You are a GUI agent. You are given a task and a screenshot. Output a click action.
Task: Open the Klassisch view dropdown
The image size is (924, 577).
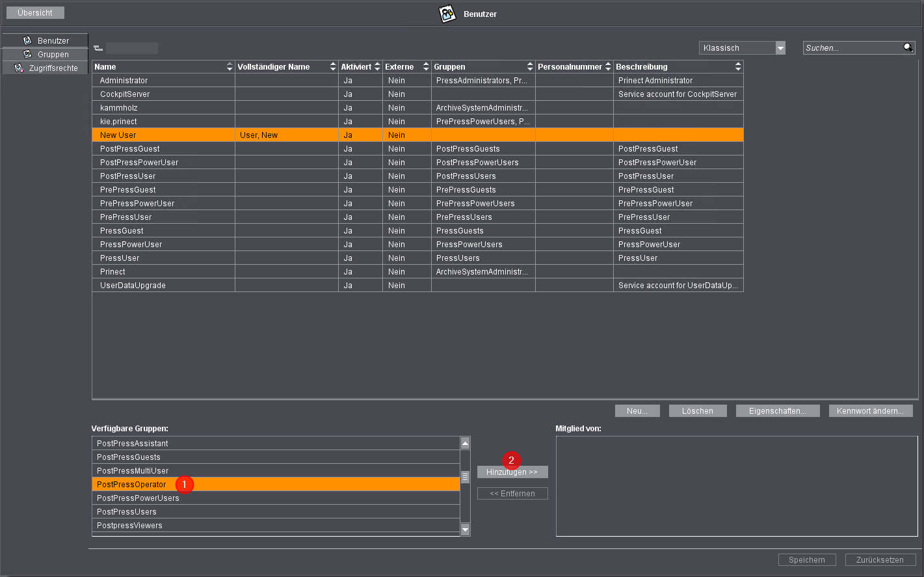[742, 47]
